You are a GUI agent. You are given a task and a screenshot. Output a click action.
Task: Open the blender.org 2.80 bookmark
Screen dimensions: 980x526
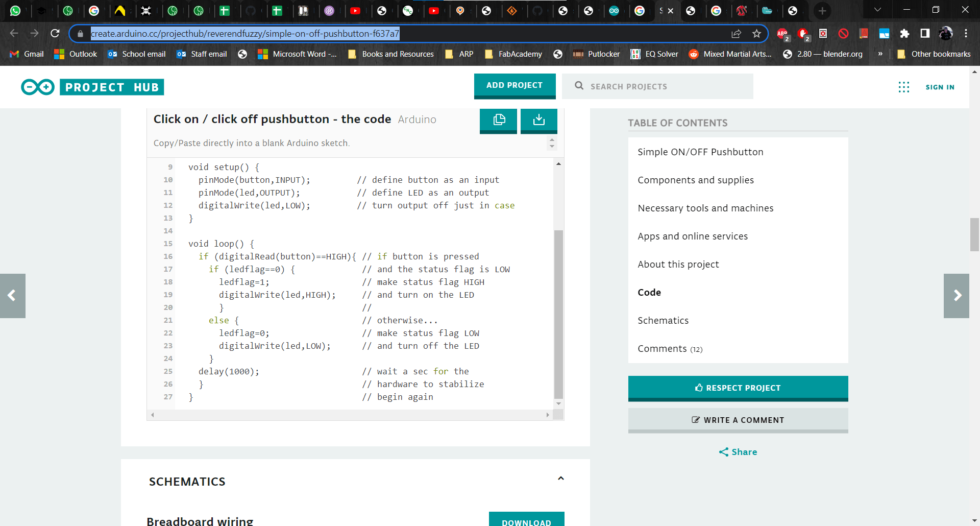822,54
